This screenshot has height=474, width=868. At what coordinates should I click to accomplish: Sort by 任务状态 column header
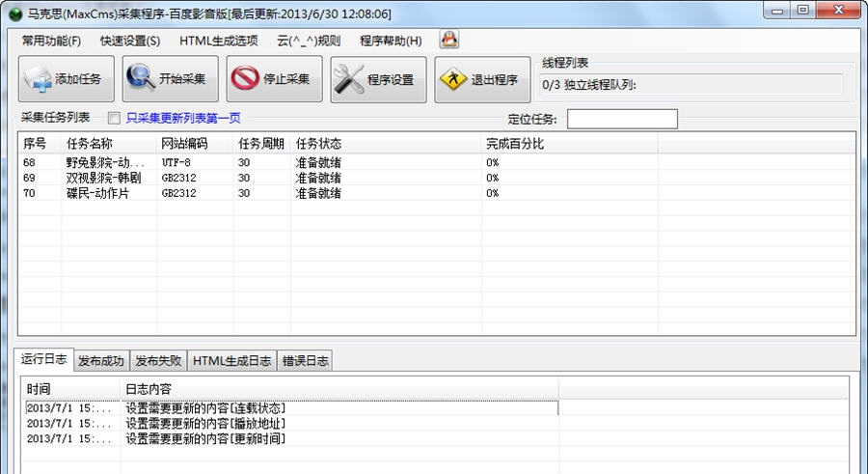(x=386, y=144)
